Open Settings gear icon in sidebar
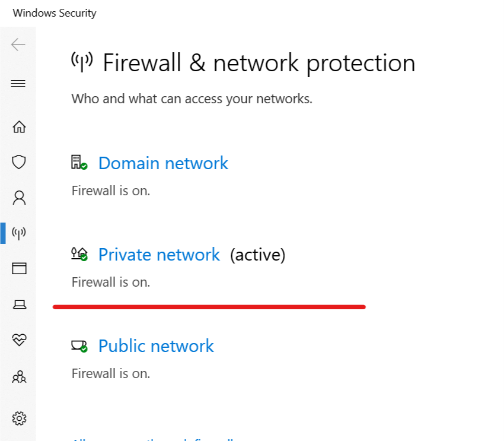This screenshot has height=441, width=504. click(x=19, y=418)
